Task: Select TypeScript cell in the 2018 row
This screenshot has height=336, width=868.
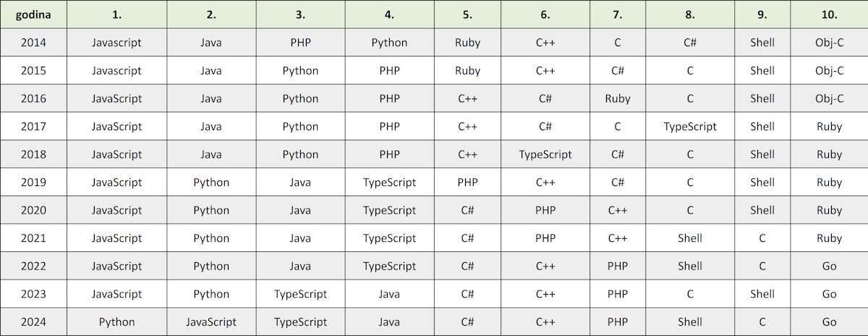Action: click(x=545, y=154)
